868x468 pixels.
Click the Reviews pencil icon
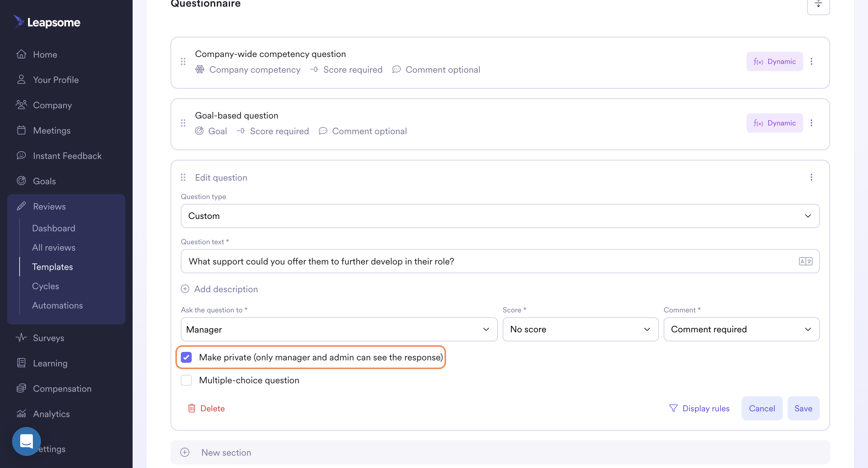click(x=21, y=206)
